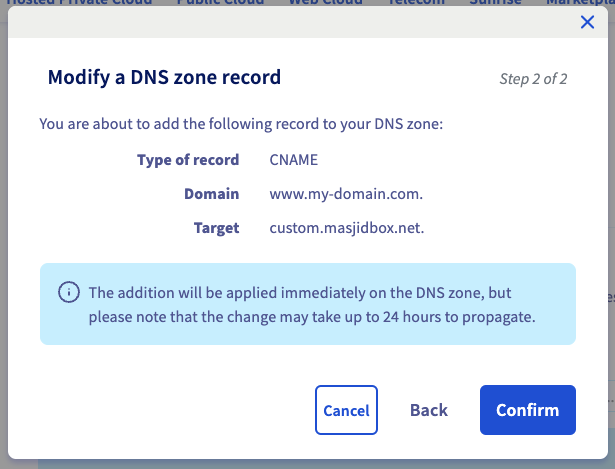The width and height of the screenshot is (615, 469).
Task: Select the Sunrise tab in top navigation
Action: pos(496,3)
